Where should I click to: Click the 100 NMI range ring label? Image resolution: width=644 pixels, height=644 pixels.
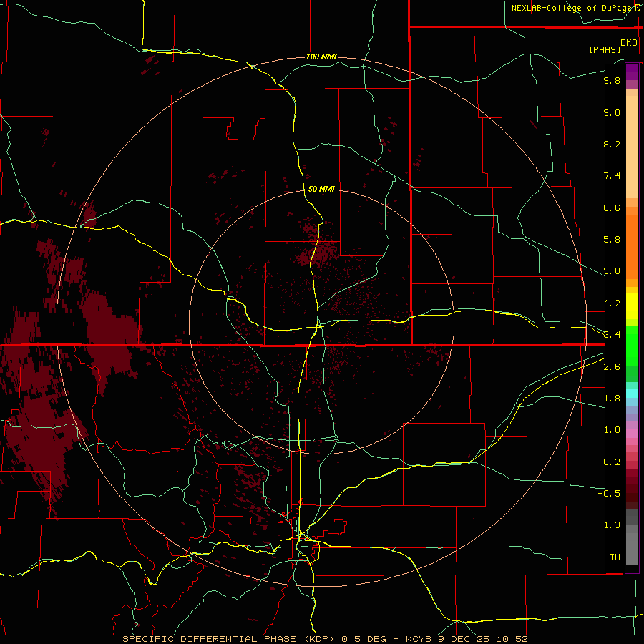coord(321,57)
